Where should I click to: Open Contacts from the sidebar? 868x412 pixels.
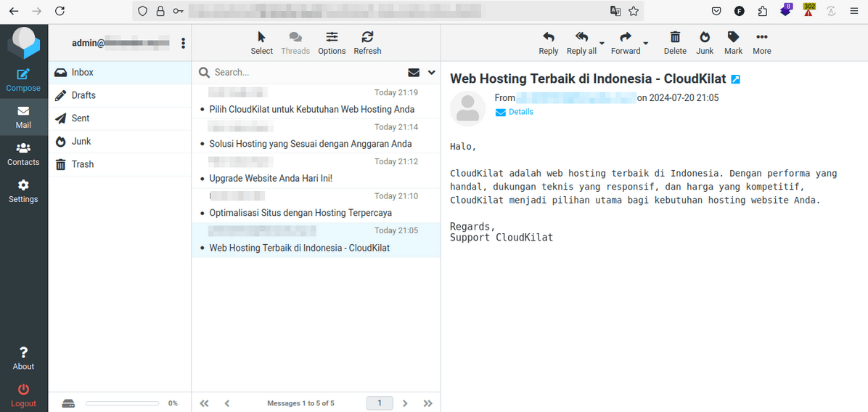[23, 154]
